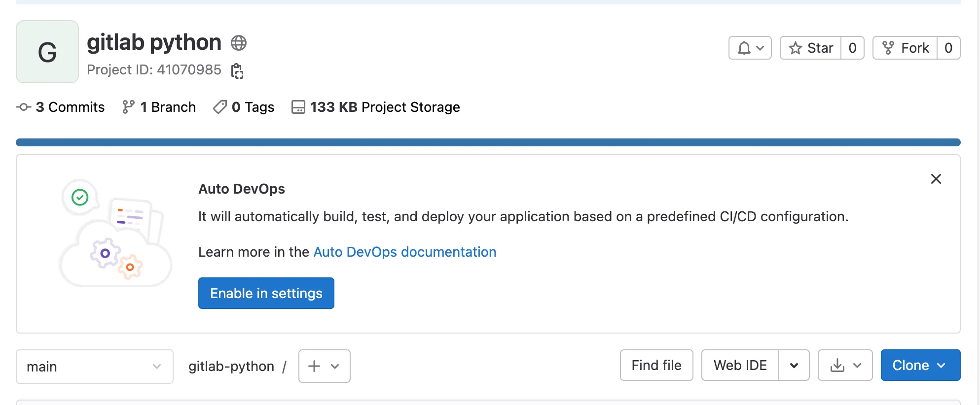Screen dimensions: 980x405
Task: Open the Web IDE
Action: pos(740,365)
